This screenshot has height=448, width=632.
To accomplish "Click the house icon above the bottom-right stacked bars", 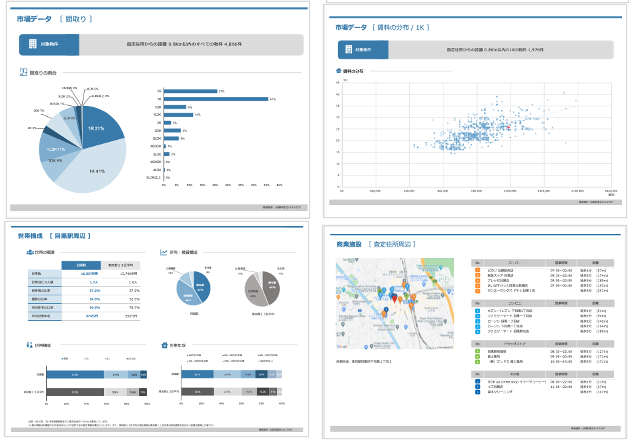I will [164, 345].
